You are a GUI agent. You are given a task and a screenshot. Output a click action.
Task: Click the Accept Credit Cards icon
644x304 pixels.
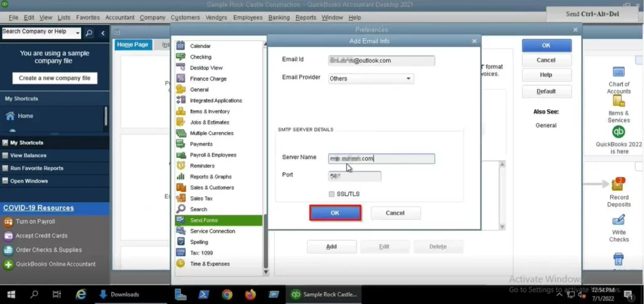[9, 236]
